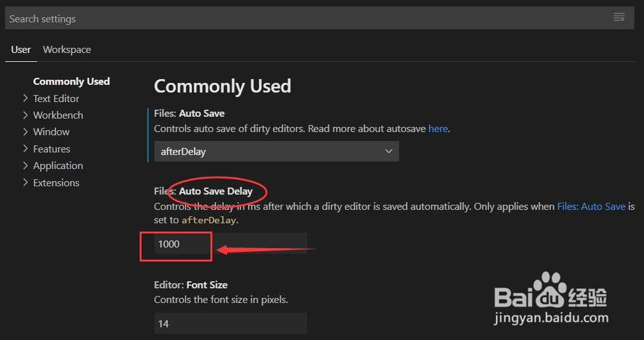Expand the Extensions chevron arrow
The height and width of the screenshot is (340, 644).
26,182
